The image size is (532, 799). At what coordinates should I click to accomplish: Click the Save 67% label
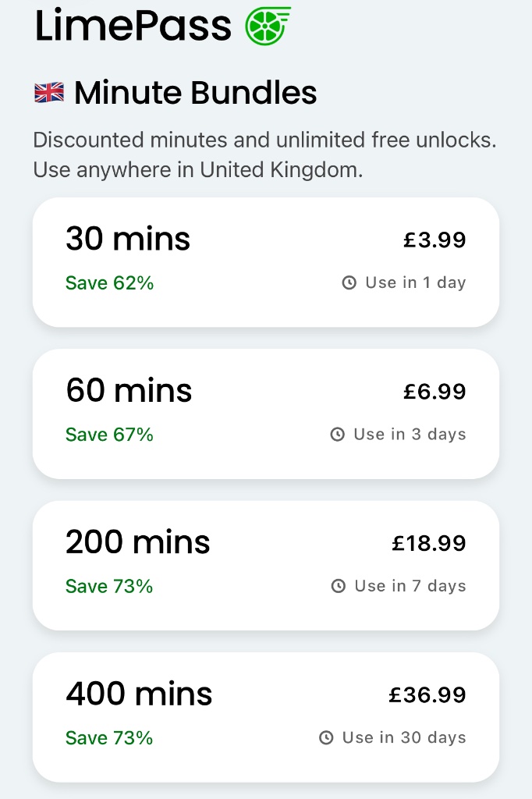pyautogui.click(x=109, y=435)
